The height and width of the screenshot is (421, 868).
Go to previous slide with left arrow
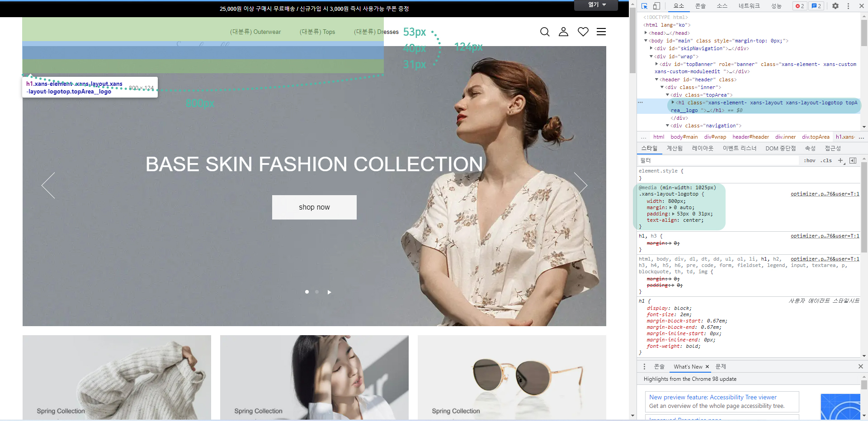(48, 185)
